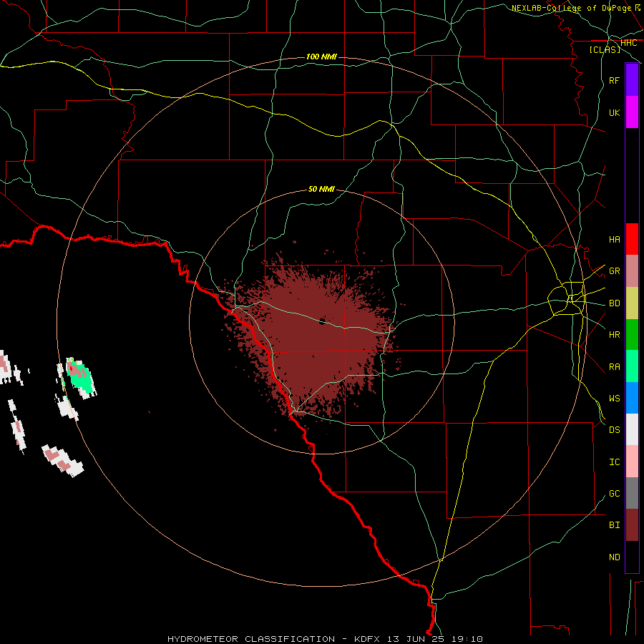Click the 100 NMI range ring label
Screen dimensions: 644x644
[x=321, y=57]
